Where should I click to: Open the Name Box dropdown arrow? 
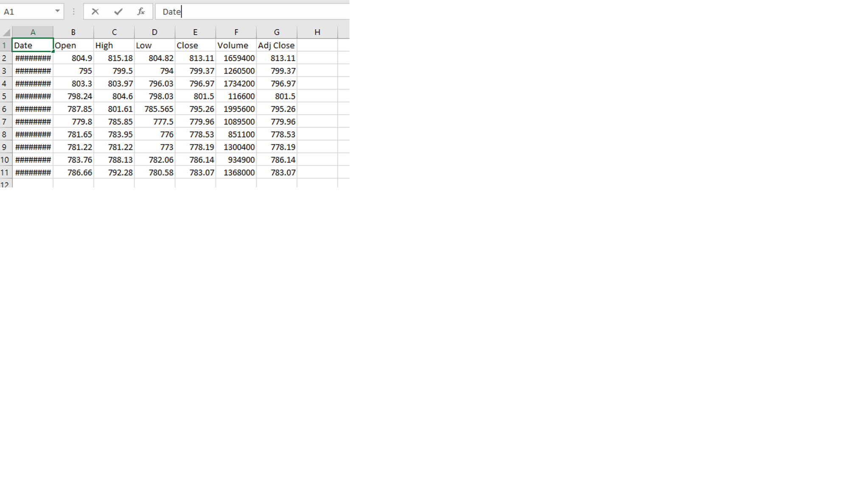[x=57, y=11]
